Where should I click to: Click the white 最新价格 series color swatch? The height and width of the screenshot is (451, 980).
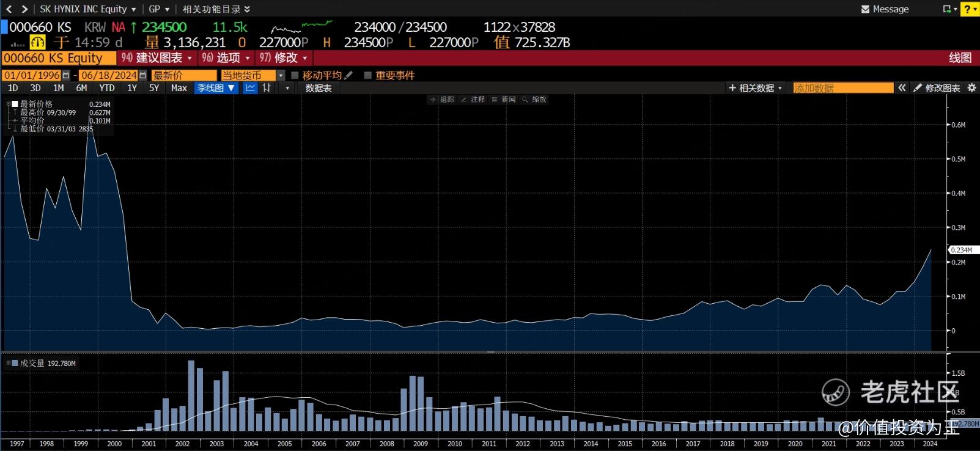pyautogui.click(x=15, y=104)
